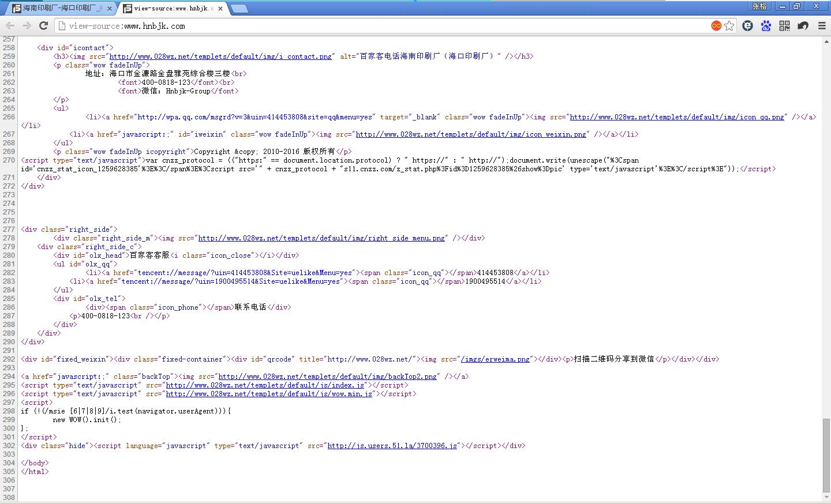Click the black undo arrow extension icon
This screenshot has width=831, height=504.
(803, 25)
